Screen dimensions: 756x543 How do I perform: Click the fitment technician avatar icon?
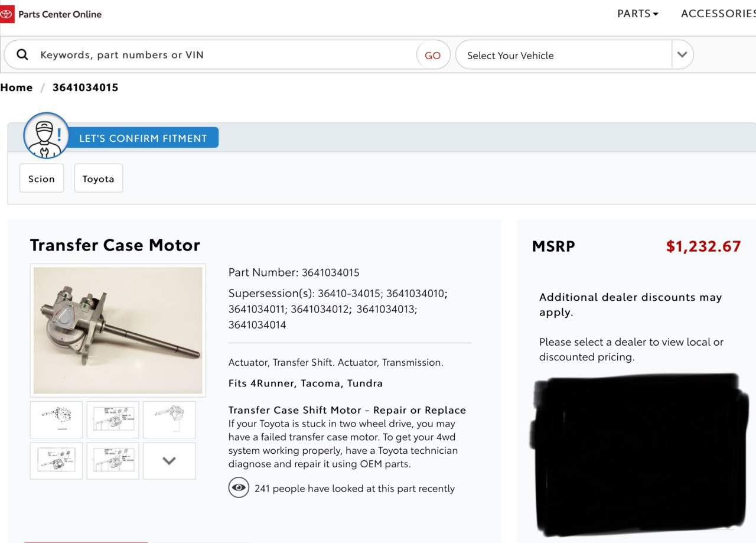click(46, 135)
